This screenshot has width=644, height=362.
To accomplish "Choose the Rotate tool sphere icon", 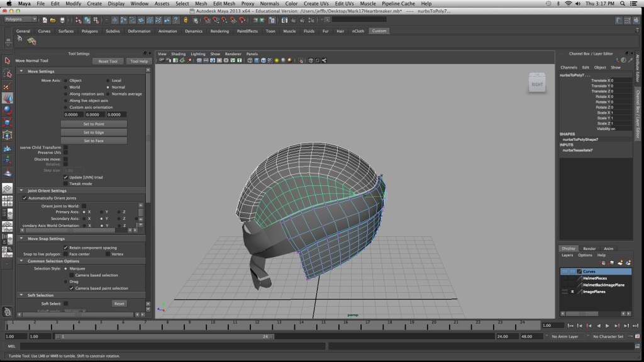I will (x=8, y=111).
